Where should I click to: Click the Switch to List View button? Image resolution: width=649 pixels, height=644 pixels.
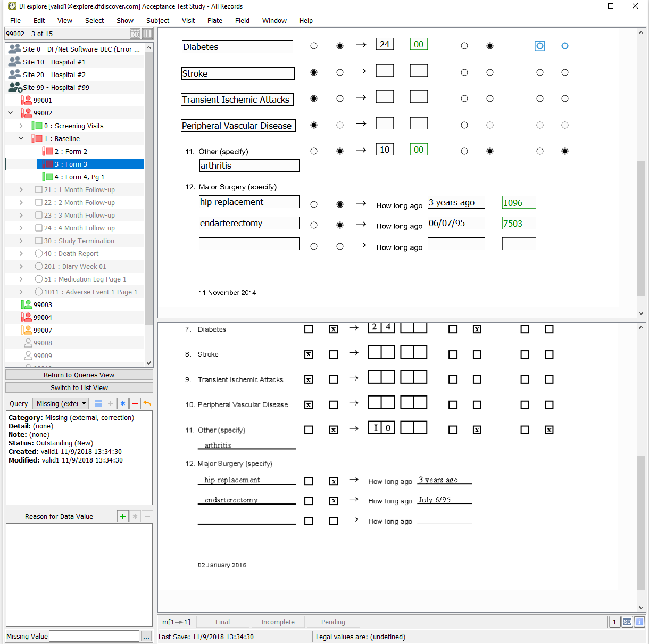click(x=79, y=387)
